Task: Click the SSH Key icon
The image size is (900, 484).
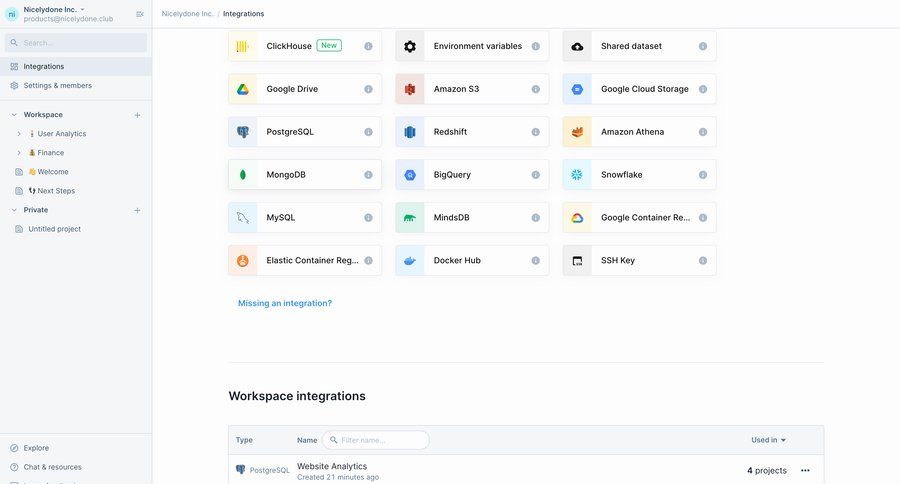Action: click(577, 261)
